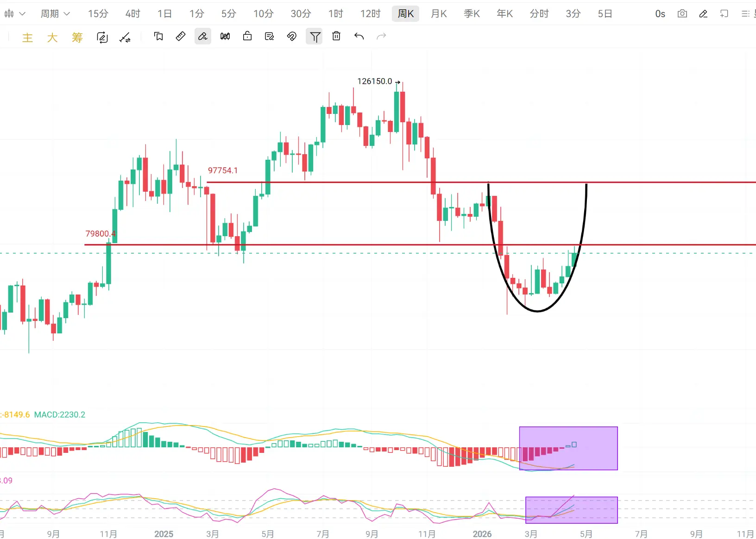This screenshot has height=539, width=756.
Task: Click the redo arrow
Action: (x=381, y=36)
